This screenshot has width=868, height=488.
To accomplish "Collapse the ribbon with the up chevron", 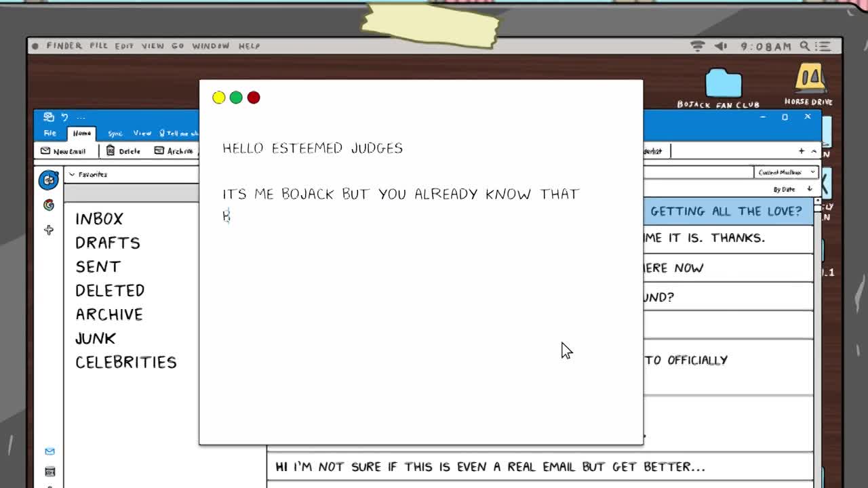I will 814,151.
